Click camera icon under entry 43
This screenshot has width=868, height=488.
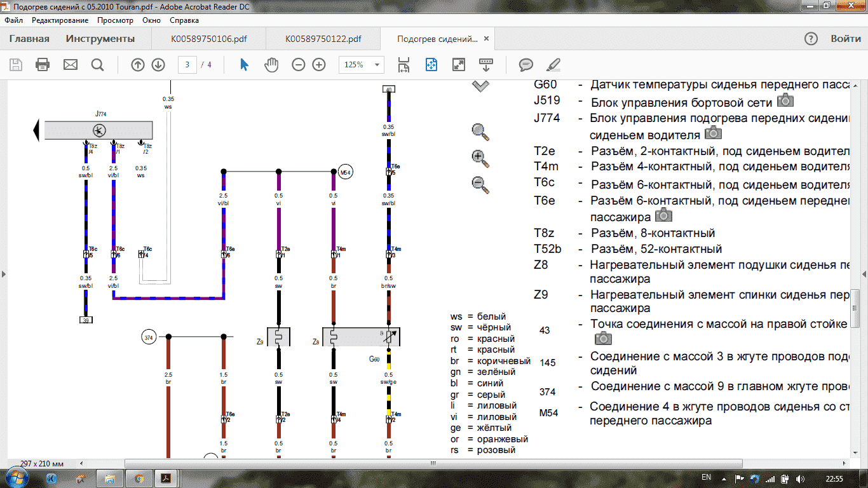(x=603, y=337)
